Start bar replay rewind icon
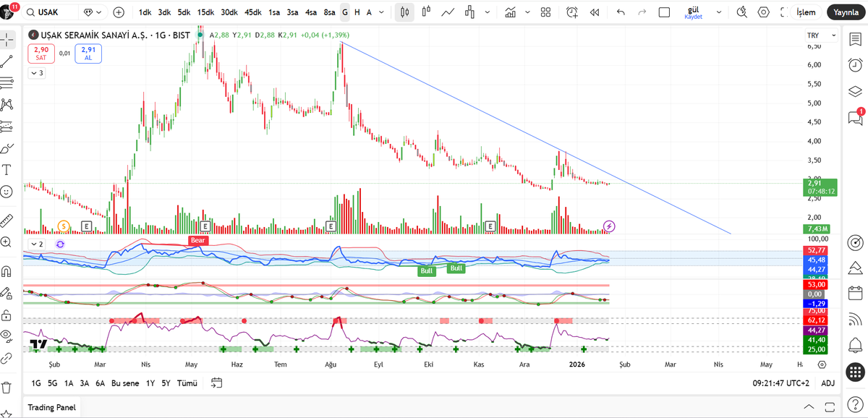The image size is (868, 418). pyautogui.click(x=595, y=12)
